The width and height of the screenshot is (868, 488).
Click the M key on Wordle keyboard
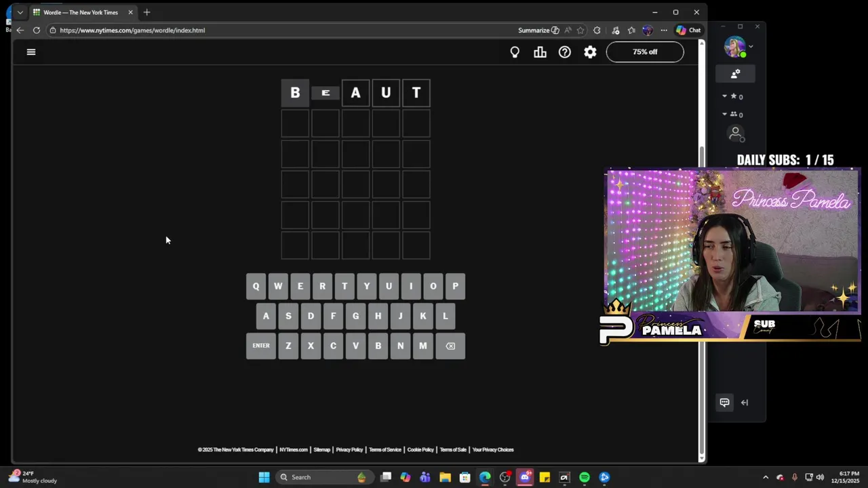click(423, 346)
